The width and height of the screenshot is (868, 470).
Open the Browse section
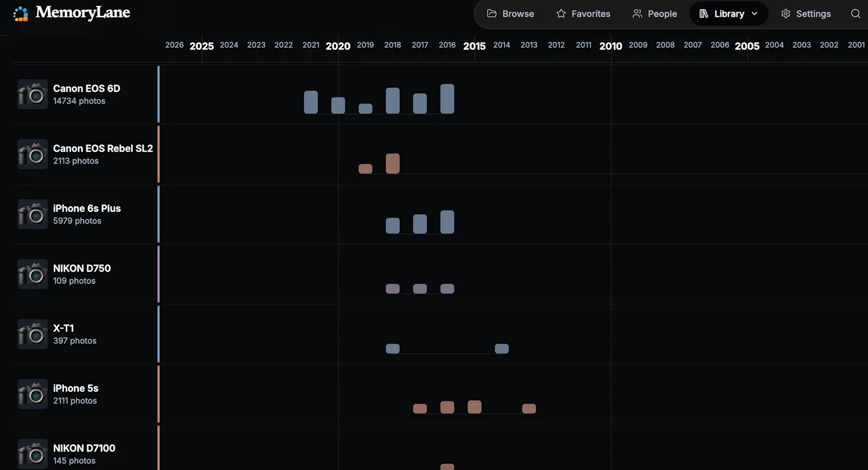pos(510,14)
